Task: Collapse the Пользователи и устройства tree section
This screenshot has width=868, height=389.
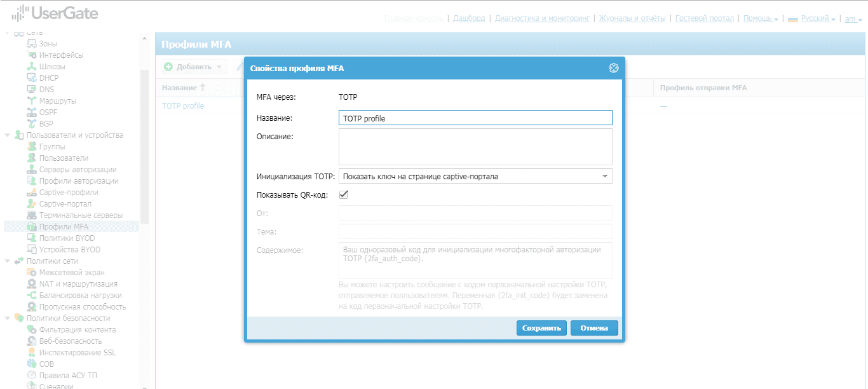Action: tap(7, 135)
